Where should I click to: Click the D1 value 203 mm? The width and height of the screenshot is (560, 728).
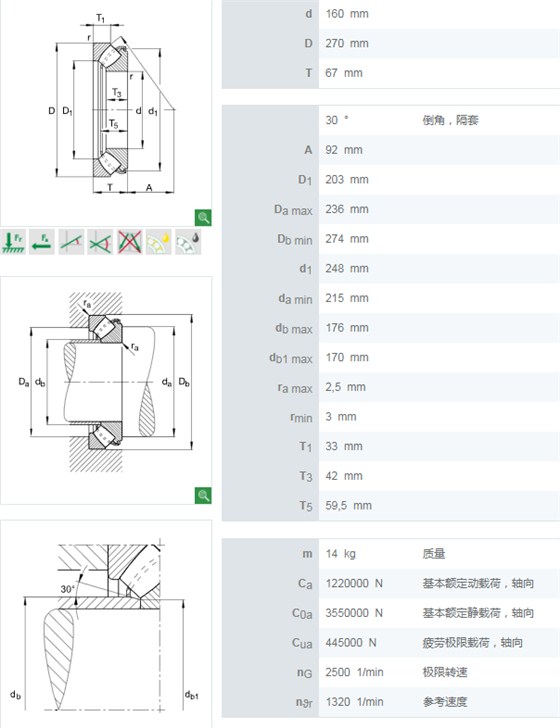[x=347, y=180]
